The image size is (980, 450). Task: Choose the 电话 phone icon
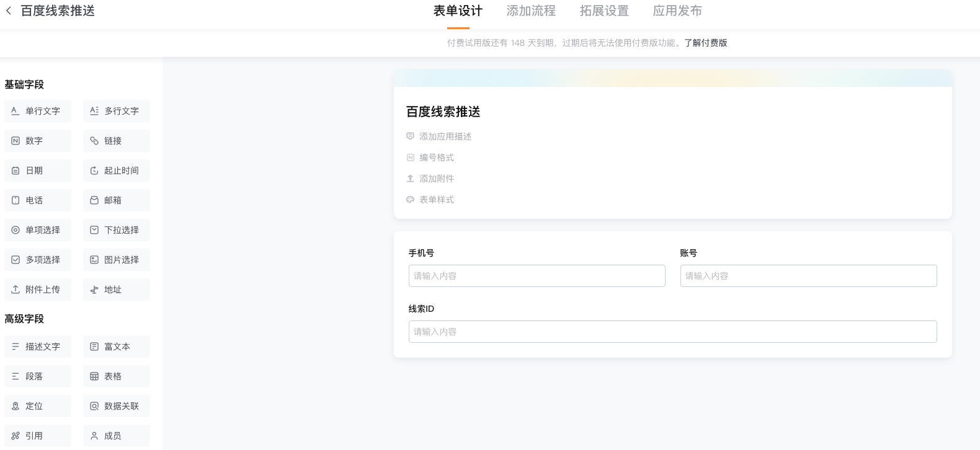click(16, 200)
